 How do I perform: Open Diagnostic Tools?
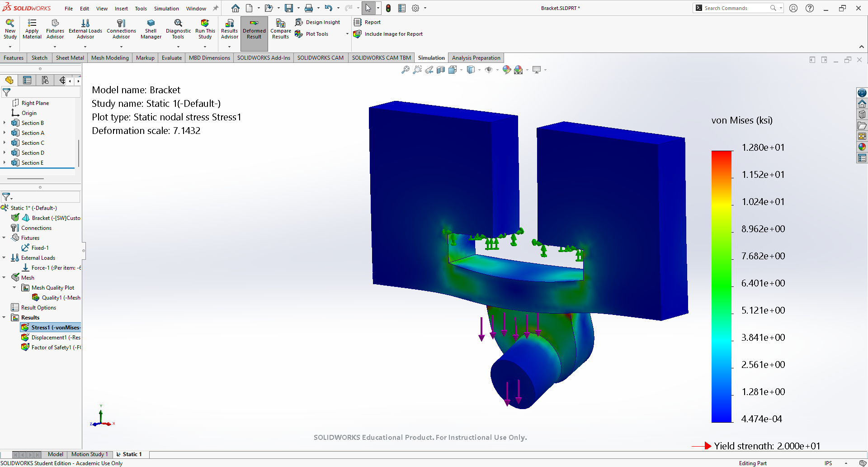[x=178, y=29]
